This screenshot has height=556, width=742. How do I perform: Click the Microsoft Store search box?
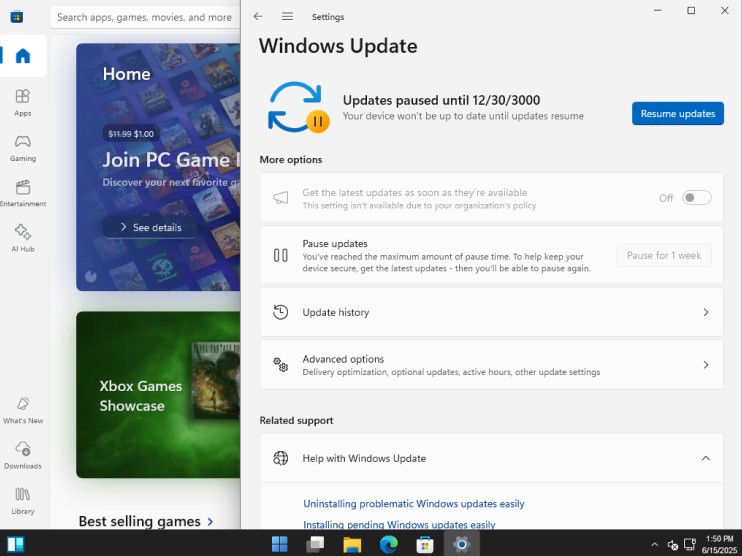pos(145,18)
